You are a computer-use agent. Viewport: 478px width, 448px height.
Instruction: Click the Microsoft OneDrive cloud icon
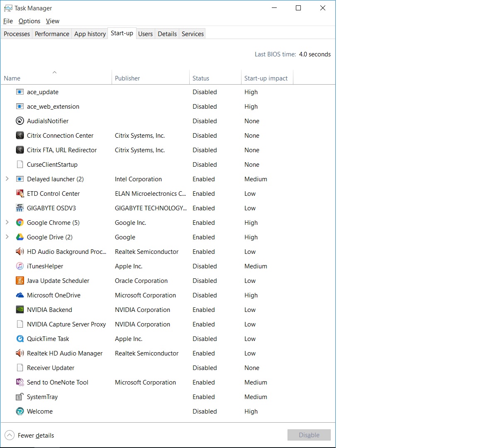(20, 295)
